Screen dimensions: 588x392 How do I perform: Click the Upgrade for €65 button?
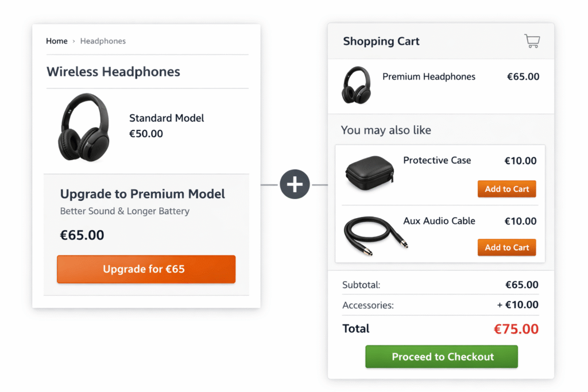tap(146, 269)
